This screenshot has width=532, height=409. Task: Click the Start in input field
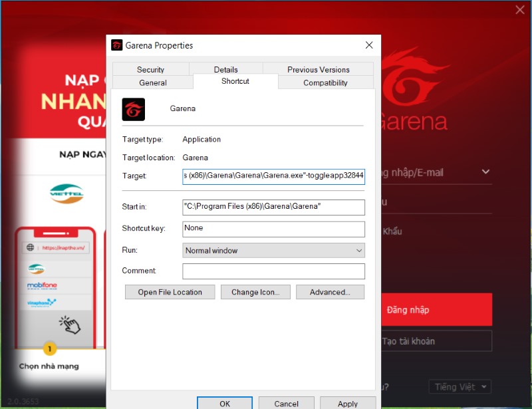click(273, 207)
